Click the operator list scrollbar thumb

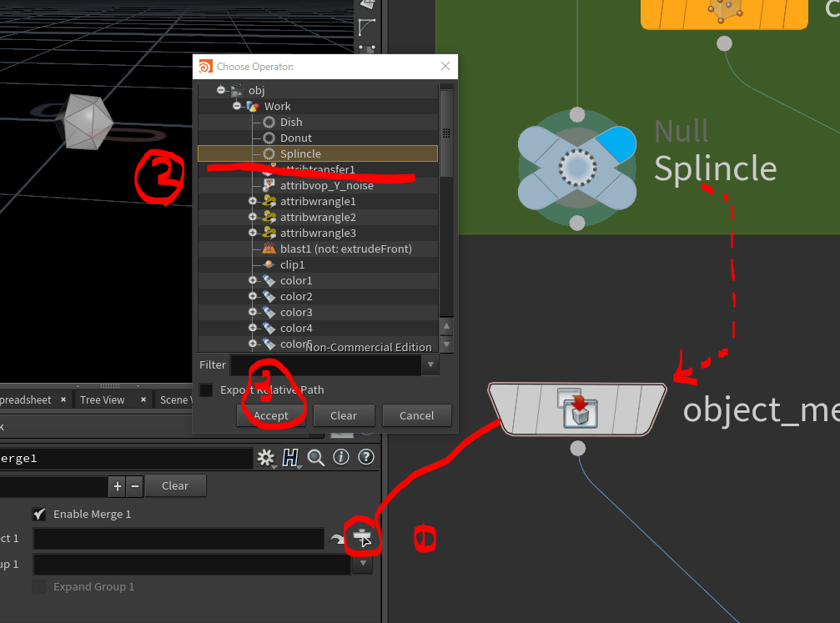coord(446,133)
